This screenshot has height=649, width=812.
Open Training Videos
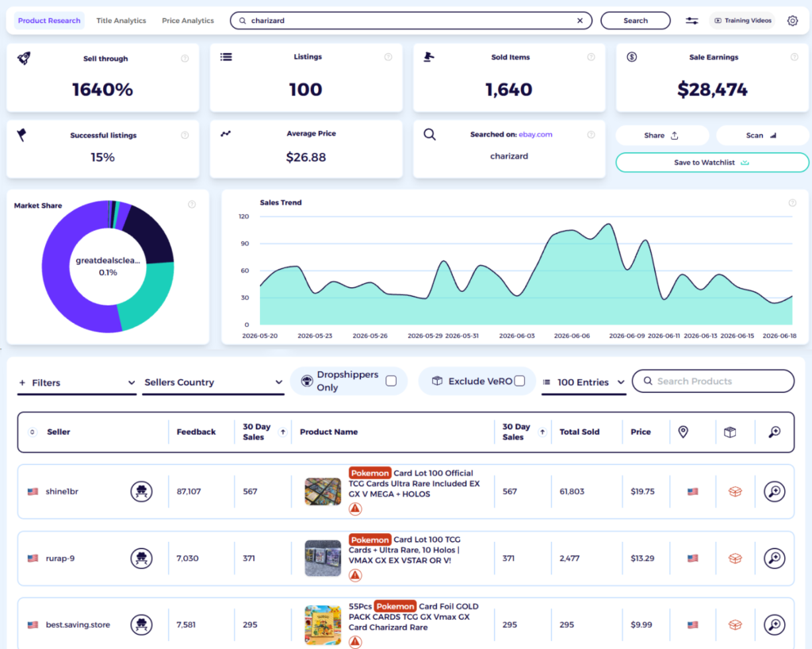tap(742, 21)
